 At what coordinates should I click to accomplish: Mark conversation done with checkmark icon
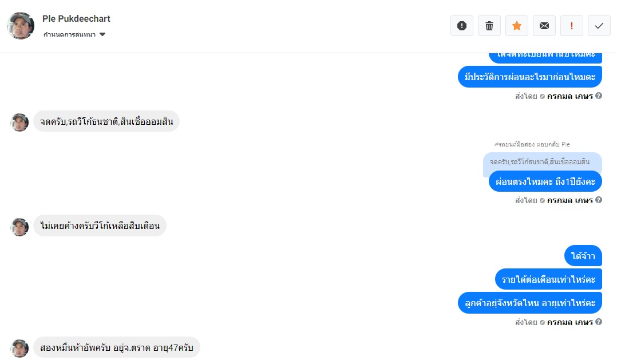(x=599, y=26)
